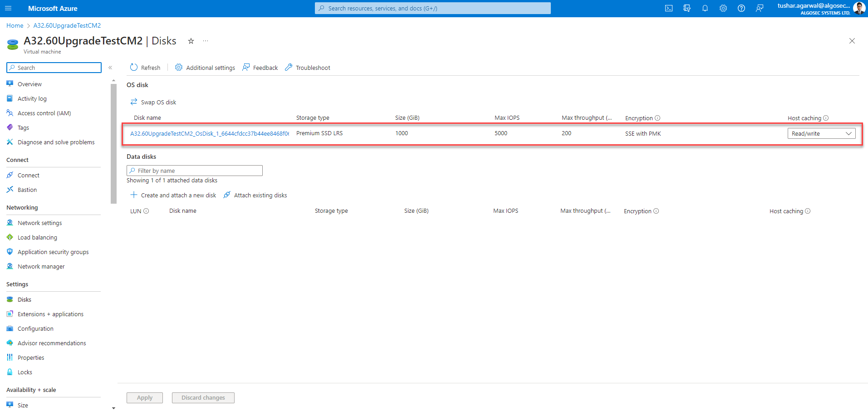Image resolution: width=868 pixels, height=411 pixels.
Task: Click the info icon next to LUN
Action: tap(146, 211)
